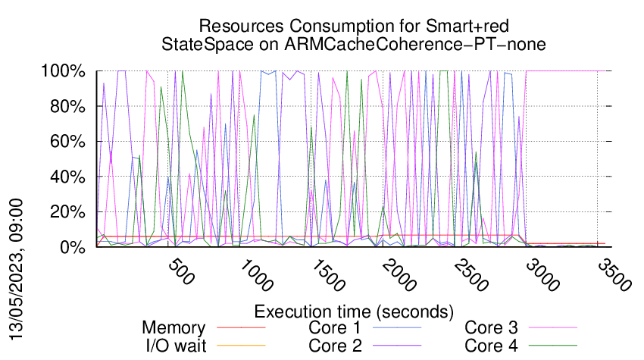Click the 'Execution time (seconds)' axis title
Viewport: 644px width, 360px height.
pyautogui.click(x=354, y=311)
